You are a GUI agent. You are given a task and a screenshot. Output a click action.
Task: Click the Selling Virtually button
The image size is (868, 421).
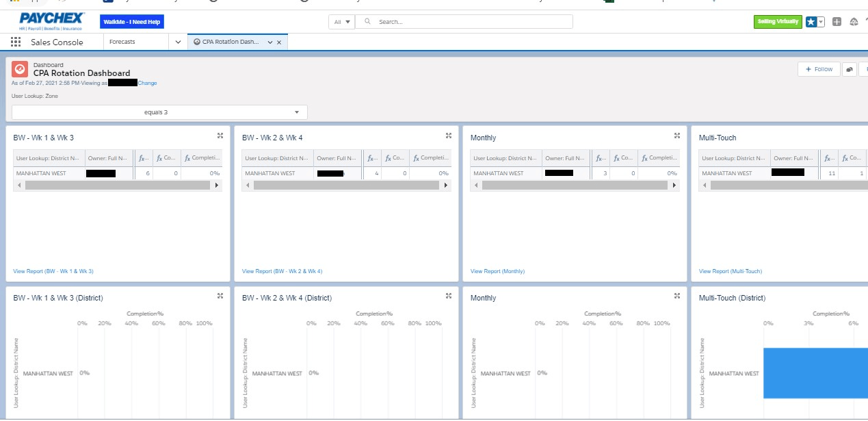[x=778, y=22]
